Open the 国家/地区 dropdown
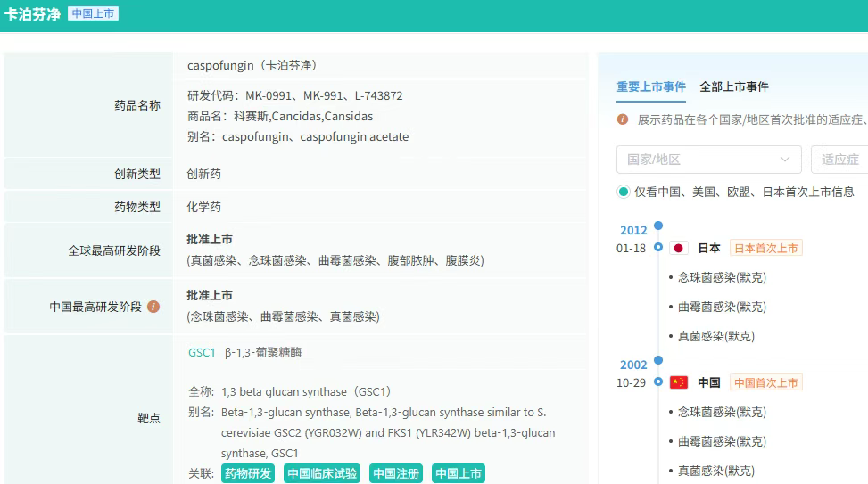This screenshot has width=868, height=484. pos(708,160)
